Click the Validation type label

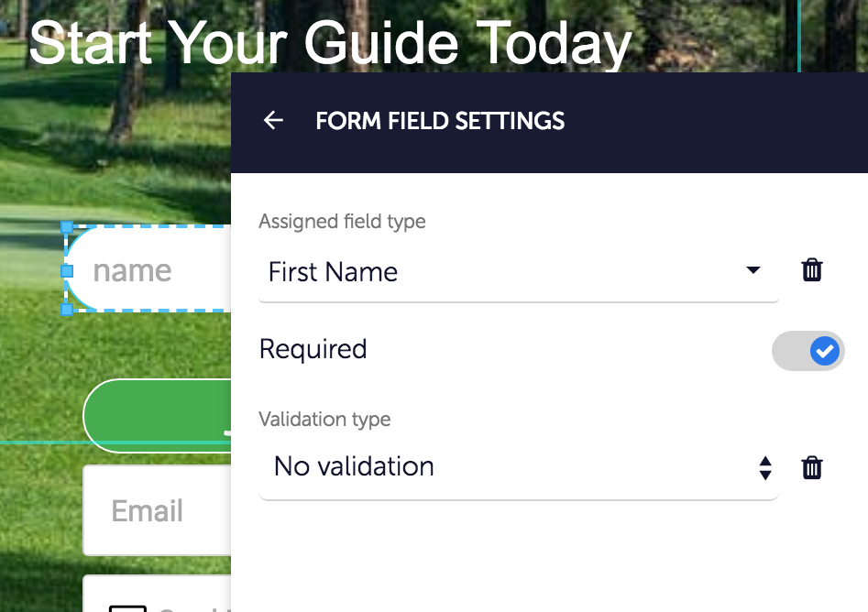tap(324, 420)
